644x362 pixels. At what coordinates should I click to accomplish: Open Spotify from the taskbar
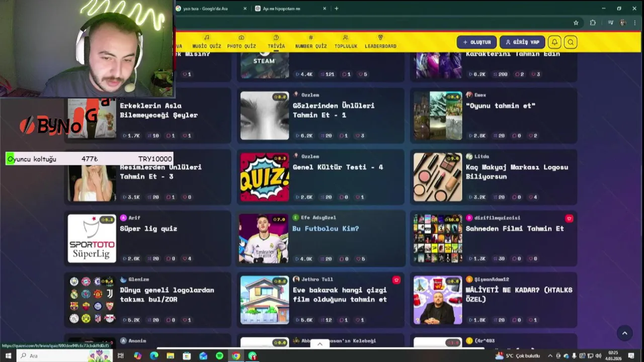click(219, 356)
